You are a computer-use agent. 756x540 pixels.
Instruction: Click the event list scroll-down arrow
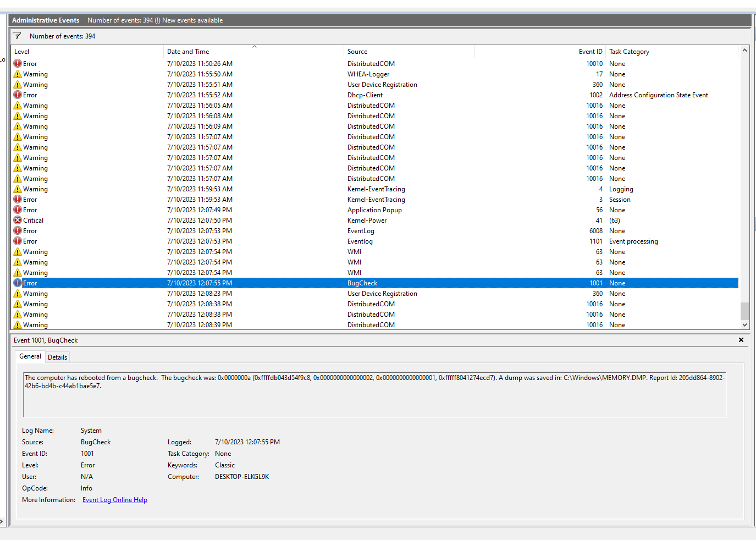(744, 325)
